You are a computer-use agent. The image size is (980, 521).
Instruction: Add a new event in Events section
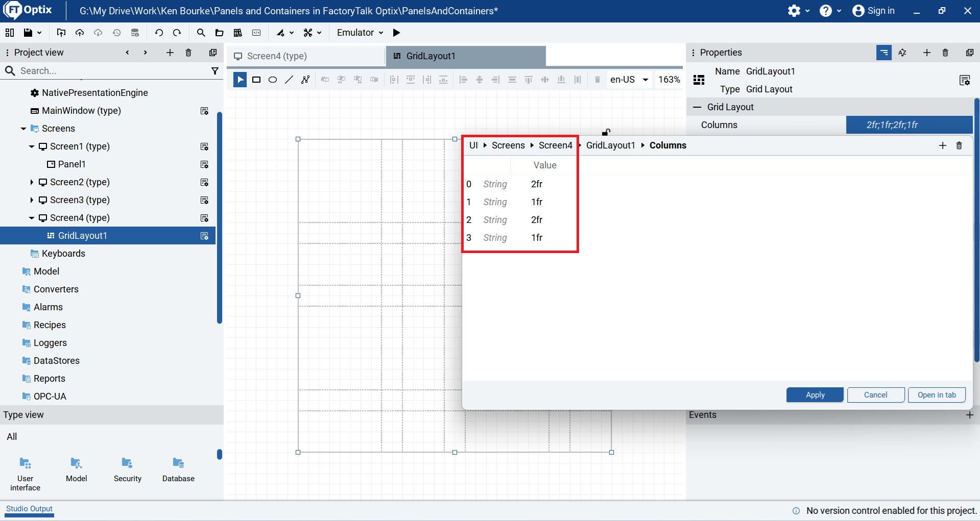pyautogui.click(x=969, y=415)
